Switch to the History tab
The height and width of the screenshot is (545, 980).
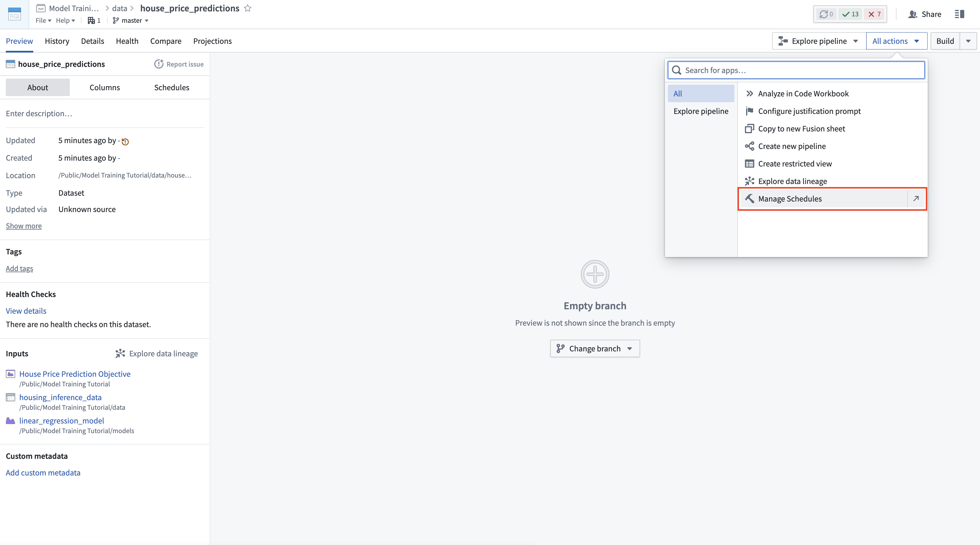tap(57, 41)
